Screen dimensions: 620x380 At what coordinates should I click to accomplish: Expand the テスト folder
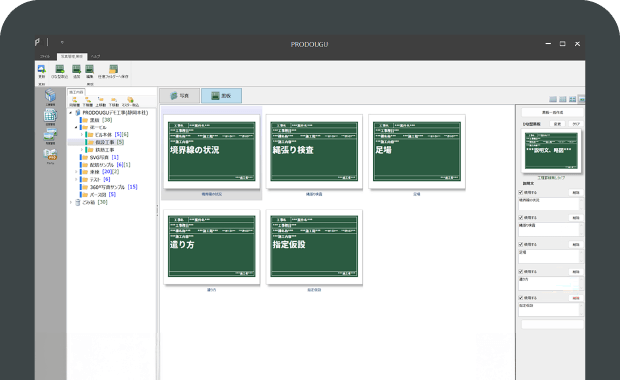76,180
